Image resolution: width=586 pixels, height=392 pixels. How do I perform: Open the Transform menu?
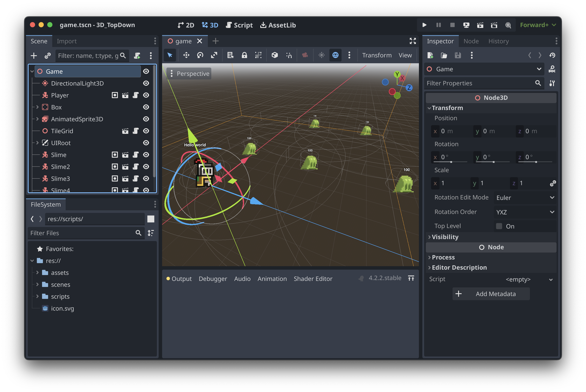point(377,55)
